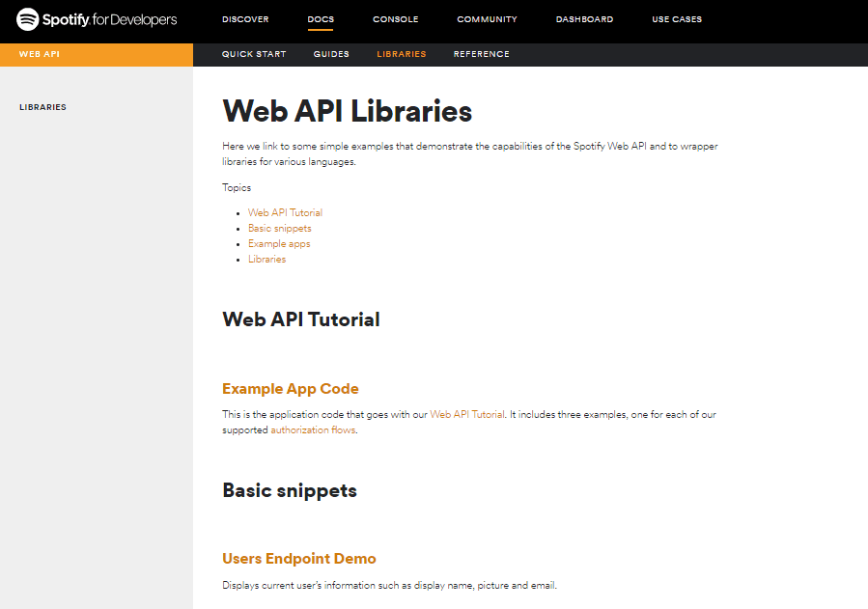Select Web API in the left sidebar
This screenshot has height=609, width=868.
click(37, 55)
